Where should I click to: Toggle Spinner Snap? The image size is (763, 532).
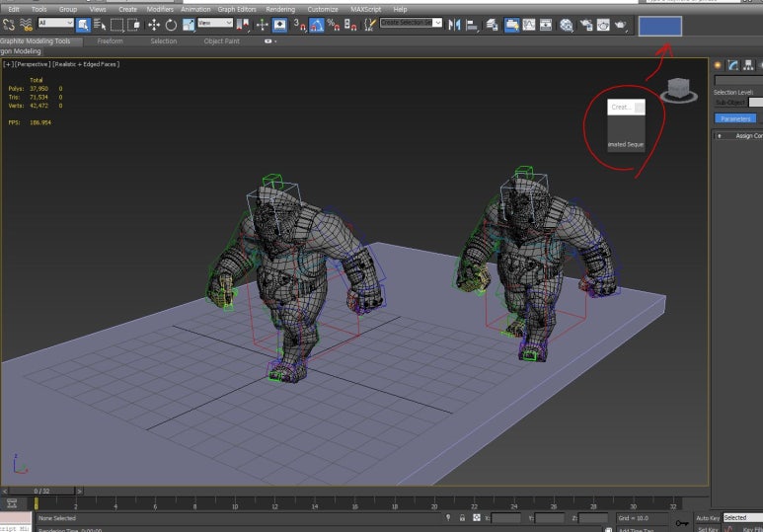pos(350,25)
